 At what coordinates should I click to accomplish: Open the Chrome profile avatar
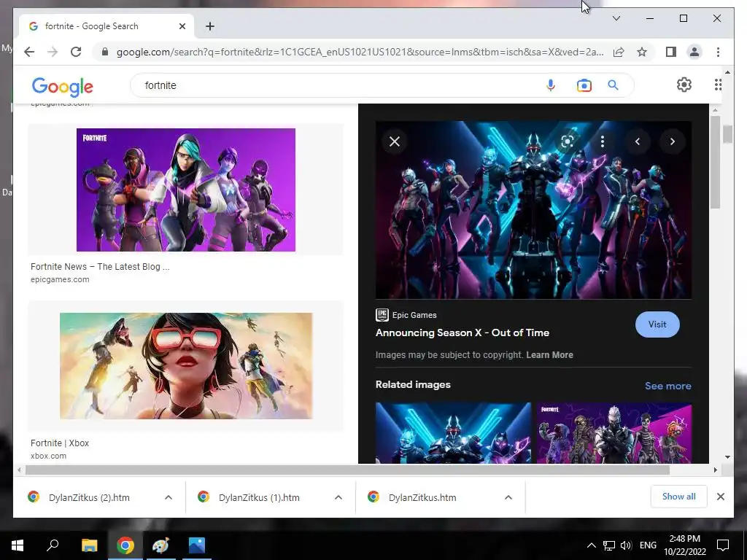click(x=694, y=52)
